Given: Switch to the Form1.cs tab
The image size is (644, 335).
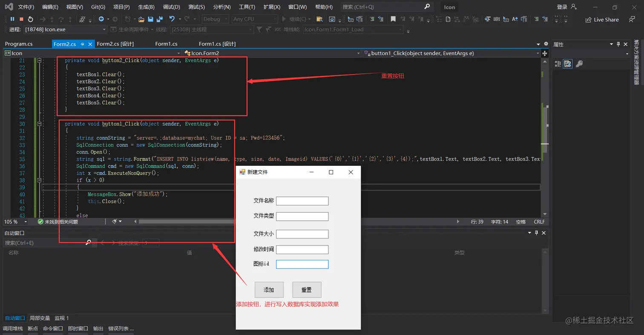Looking at the screenshot, I should (x=166, y=44).
